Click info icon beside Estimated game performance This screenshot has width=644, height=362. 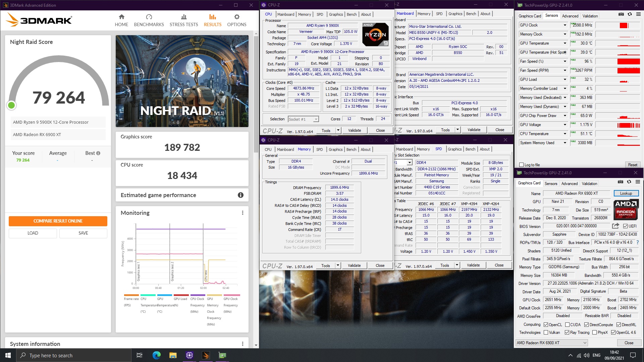pos(240,195)
